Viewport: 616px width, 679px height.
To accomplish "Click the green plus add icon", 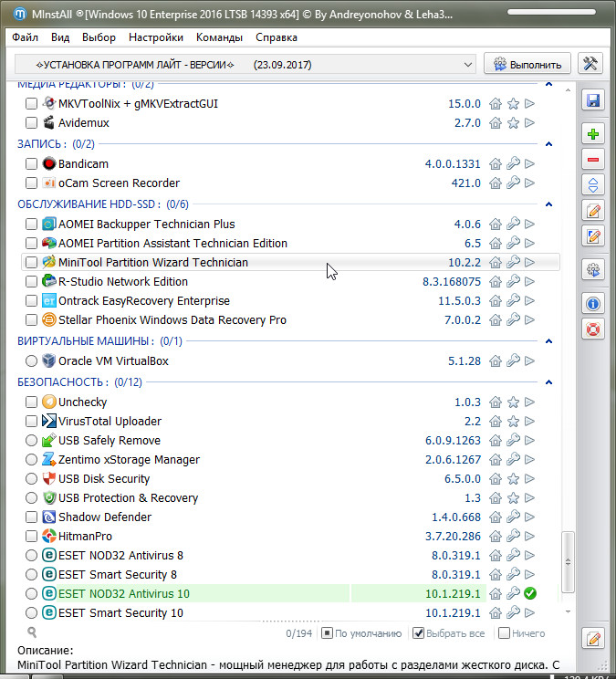I will point(593,134).
